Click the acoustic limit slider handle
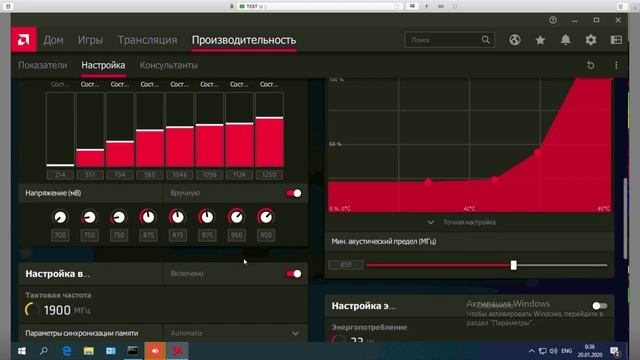Viewport: 640px width, 360px height. 513,265
